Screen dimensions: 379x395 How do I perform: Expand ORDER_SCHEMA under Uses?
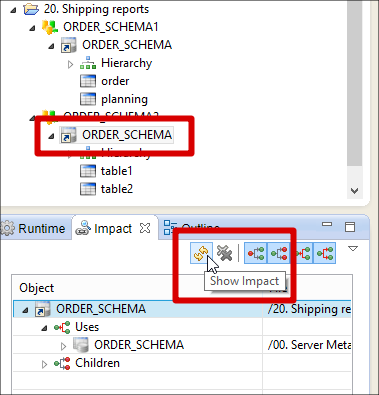tap(63, 346)
